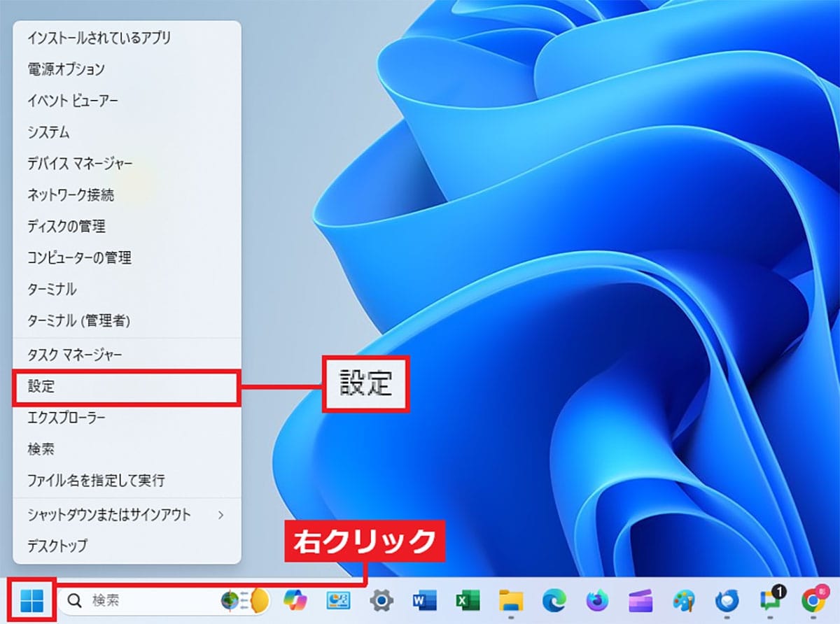Open ネットワーク接続 menu item

pos(127,194)
